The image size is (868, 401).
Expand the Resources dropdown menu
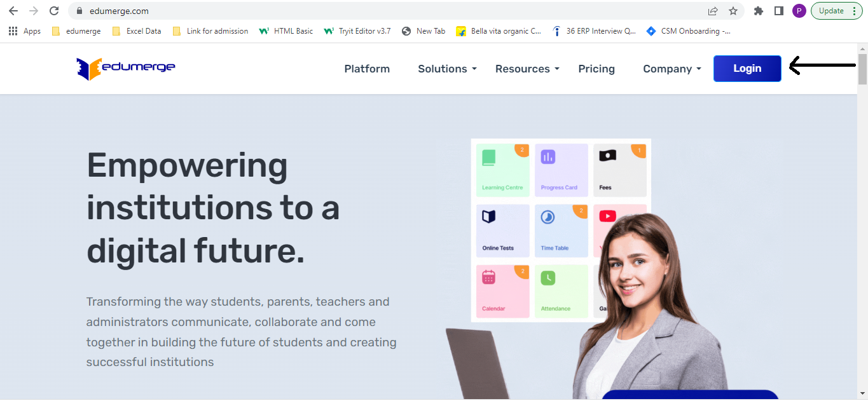[x=527, y=69]
